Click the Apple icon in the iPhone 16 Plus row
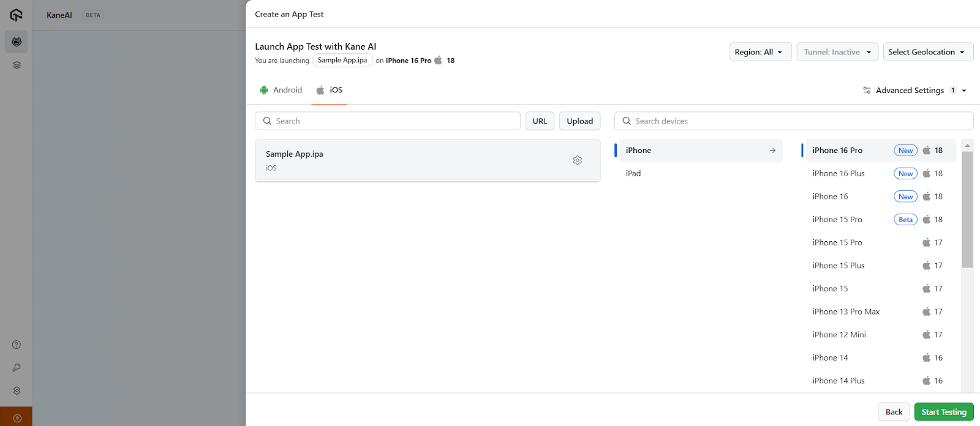Screen dimensions: 980x426 (x=927, y=173)
